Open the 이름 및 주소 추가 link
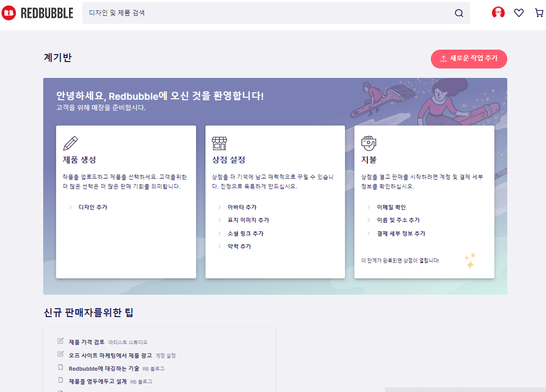 pyautogui.click(x=399, y=220)
